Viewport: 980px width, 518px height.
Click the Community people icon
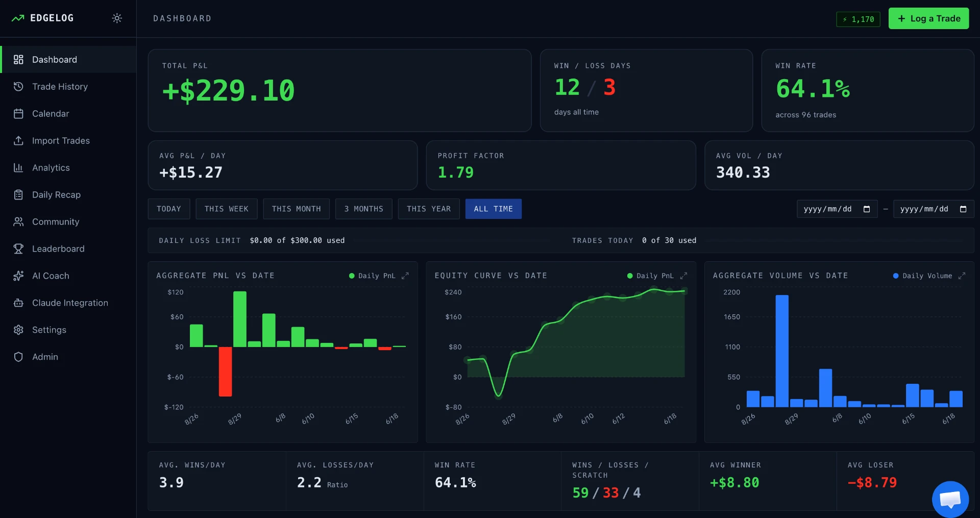tap(18, 222)
